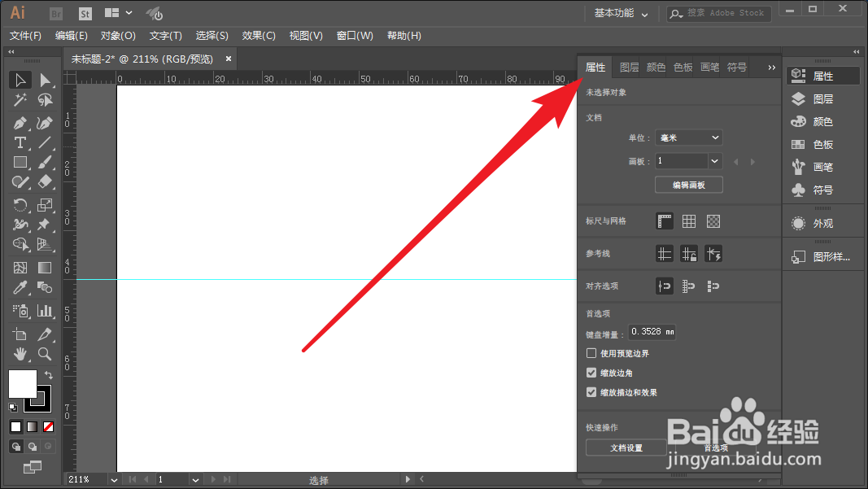Open the artboard navigation dropdown in status bar
This screenshot has height=489, width=868.
click(195, 479)
